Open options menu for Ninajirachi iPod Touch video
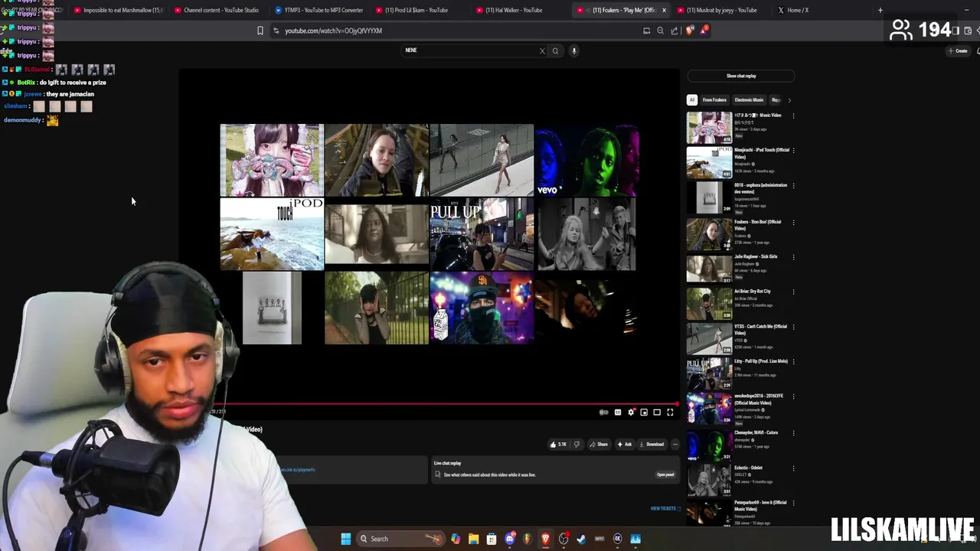980x551 pixels. [793, 151]
